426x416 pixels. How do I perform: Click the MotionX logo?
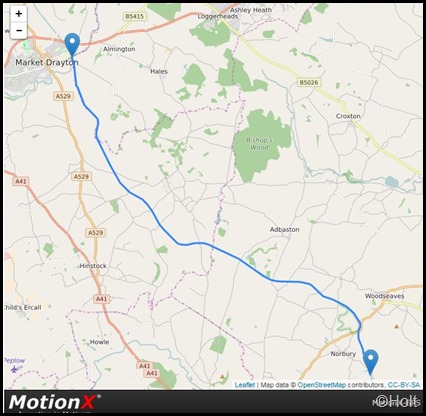(x=54, y=402)
